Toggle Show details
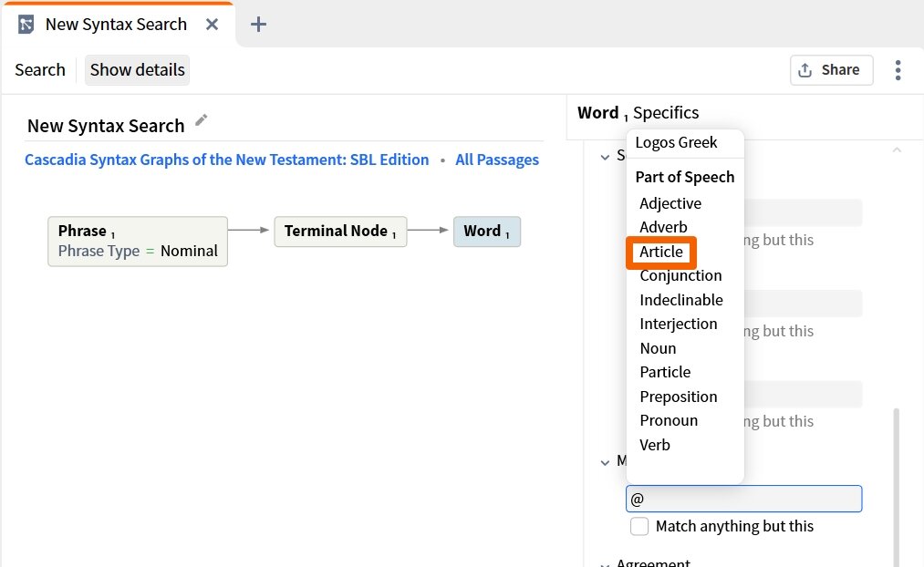The width and height of the screenshot is (924, 567). pyautogui.click(x=138, y=70)
